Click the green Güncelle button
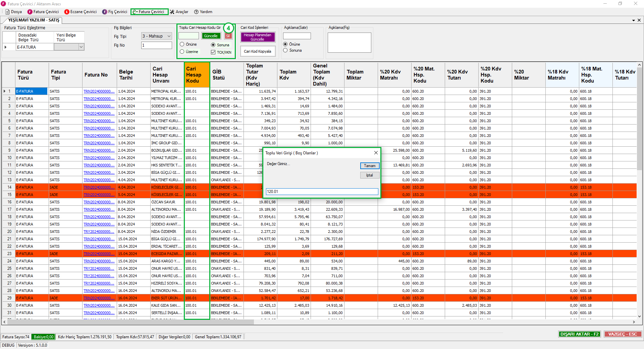Viewport: 644px width, 349px height. (x=211, y=36)
